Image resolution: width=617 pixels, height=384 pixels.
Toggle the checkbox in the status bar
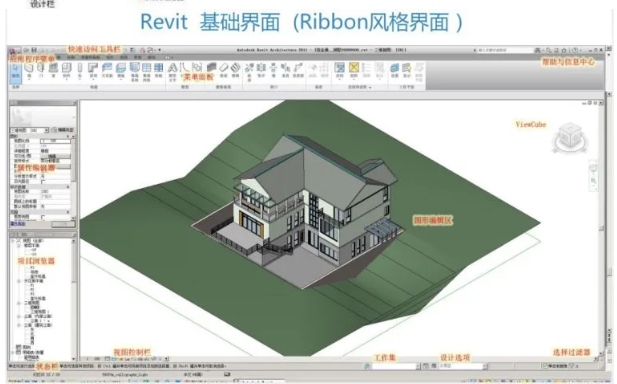pyautogui.click(x=545, y=366)
